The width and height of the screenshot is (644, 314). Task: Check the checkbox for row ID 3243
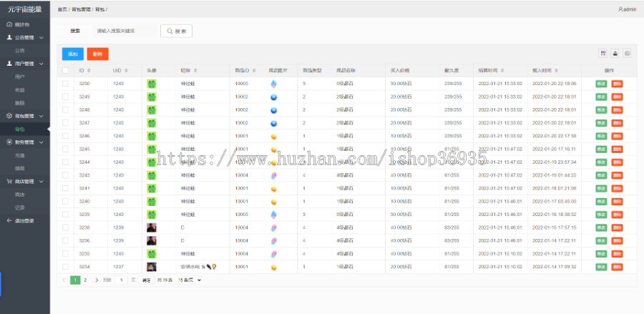coord(65,175)
